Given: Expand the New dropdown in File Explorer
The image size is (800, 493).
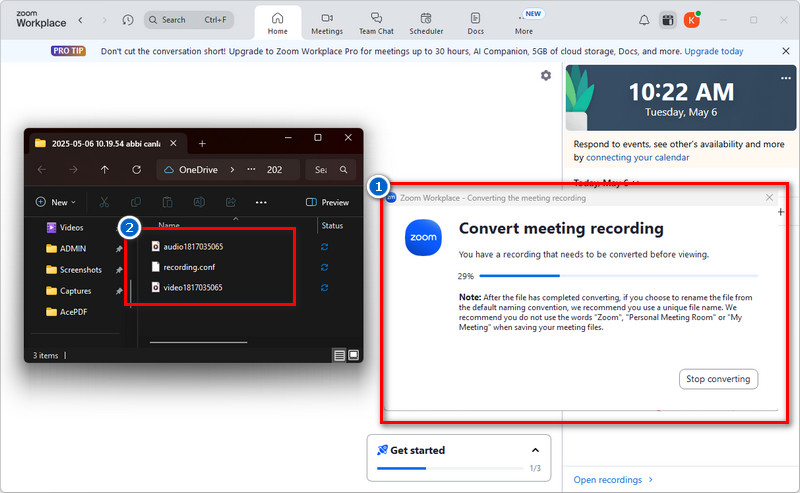Looking at the screenshot, I should (57, 202).
